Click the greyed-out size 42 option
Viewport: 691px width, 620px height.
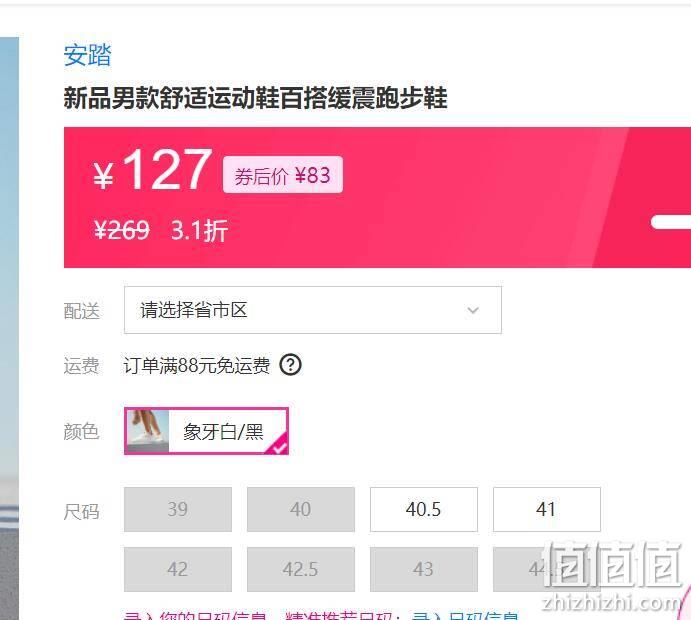178,569
